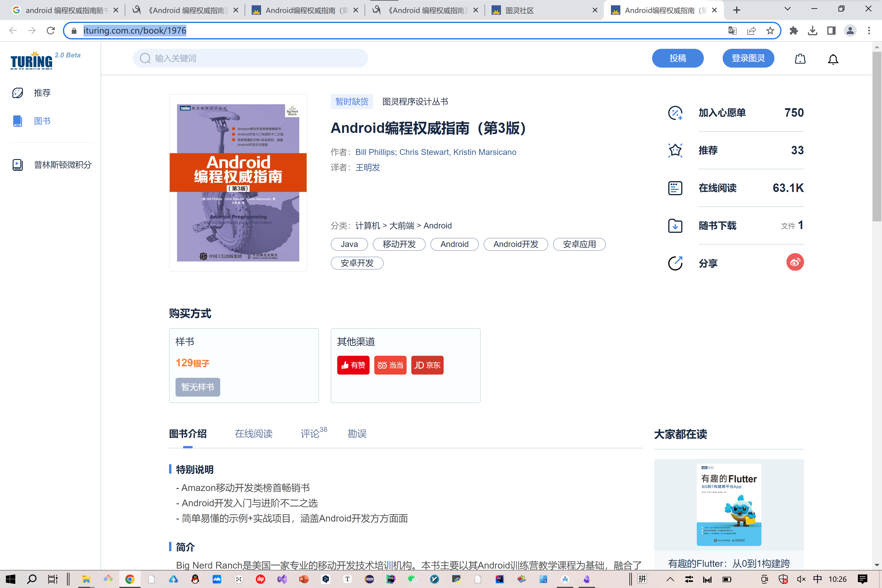Bookmark this page with star icon

770,31
